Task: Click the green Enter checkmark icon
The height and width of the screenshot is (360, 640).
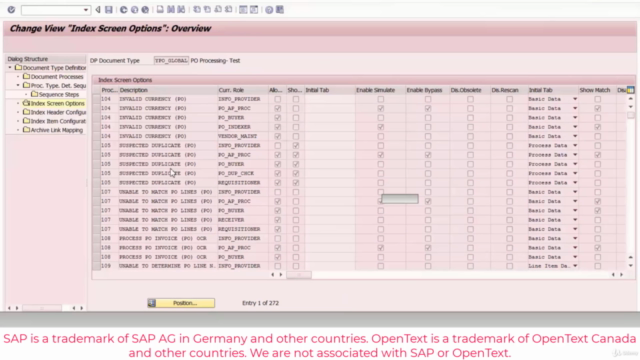Action: coord(11,9)
